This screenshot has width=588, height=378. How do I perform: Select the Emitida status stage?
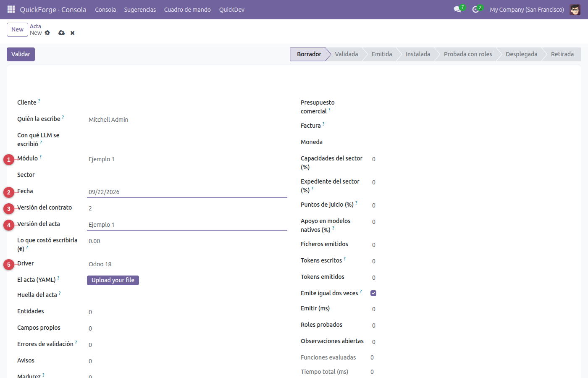pyautogui.click(x=382, y=54)
